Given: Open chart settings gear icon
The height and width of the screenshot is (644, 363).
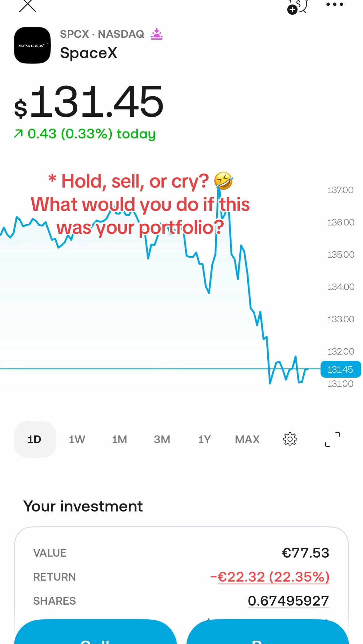Looking at the screenshot, I should pyautogui.click(x=290, y=439).
